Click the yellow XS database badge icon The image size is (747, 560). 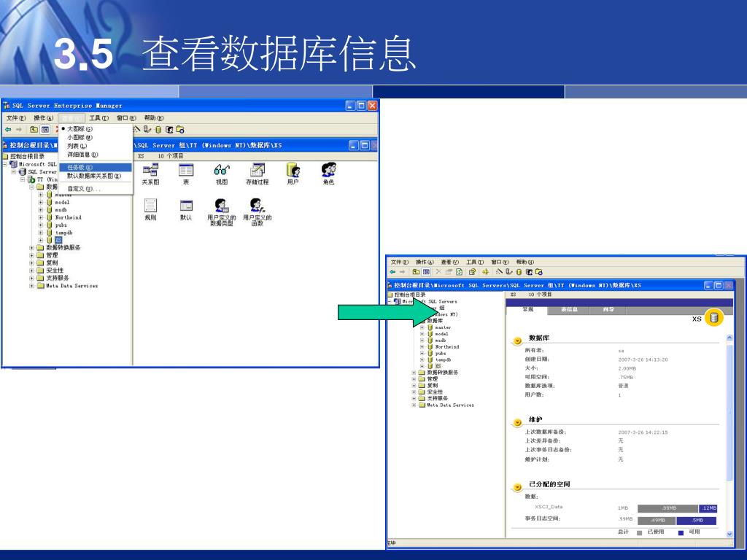(713, 318)
